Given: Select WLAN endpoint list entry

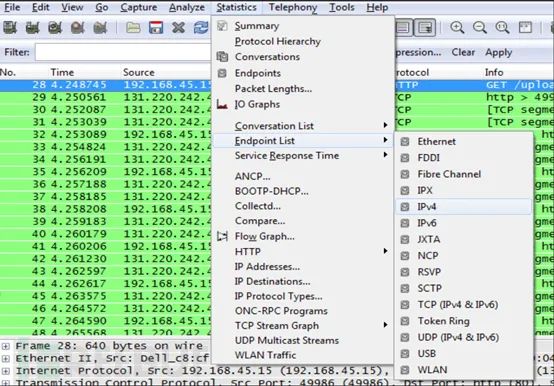Looking at the screenshot, I should (x=432, y=370).
